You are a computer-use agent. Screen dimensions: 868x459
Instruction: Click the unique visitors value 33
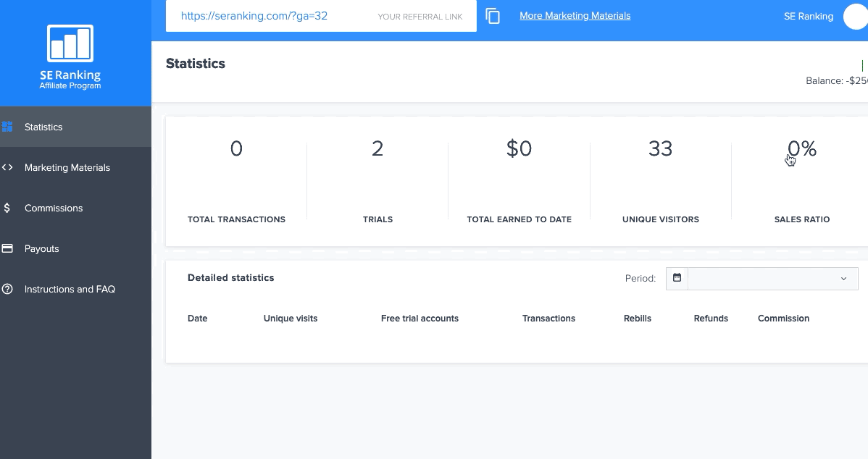pyautogui.click(x=660, y=148)
